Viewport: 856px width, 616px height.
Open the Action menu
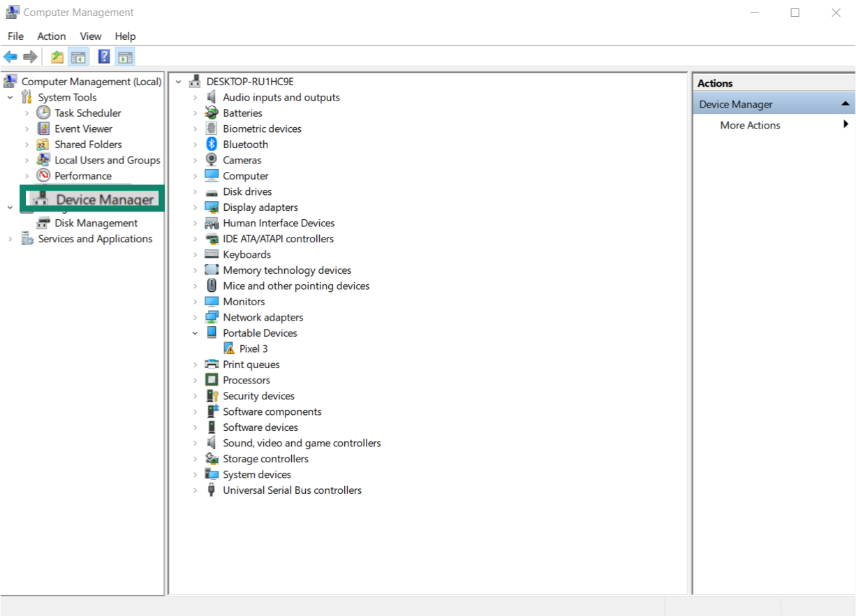pos(51,36)
